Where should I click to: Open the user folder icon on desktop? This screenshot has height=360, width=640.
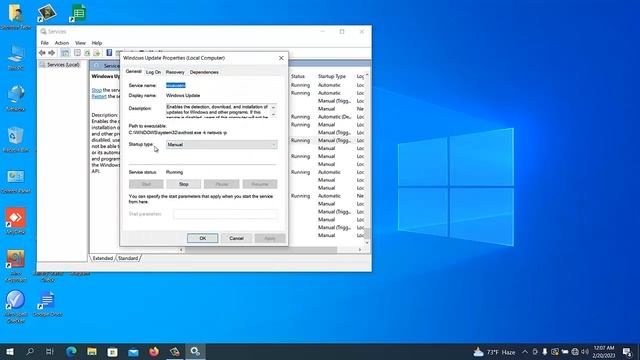(16, 16)
